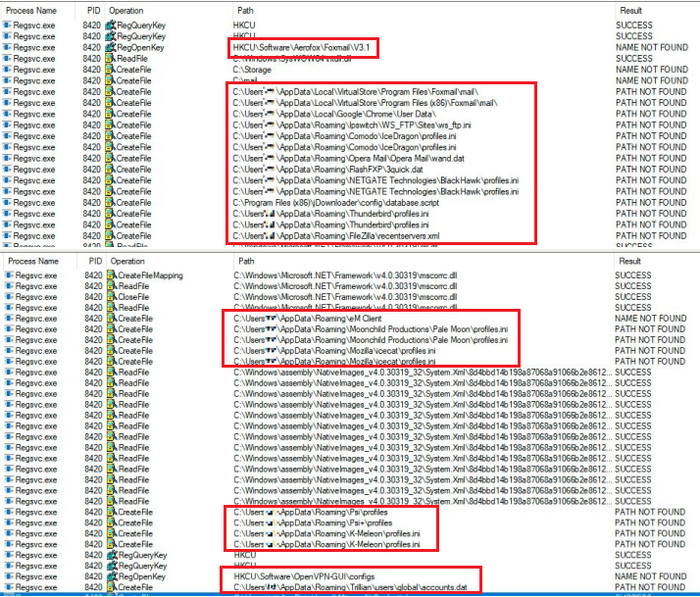Click the CloseFile operation text

133,297
